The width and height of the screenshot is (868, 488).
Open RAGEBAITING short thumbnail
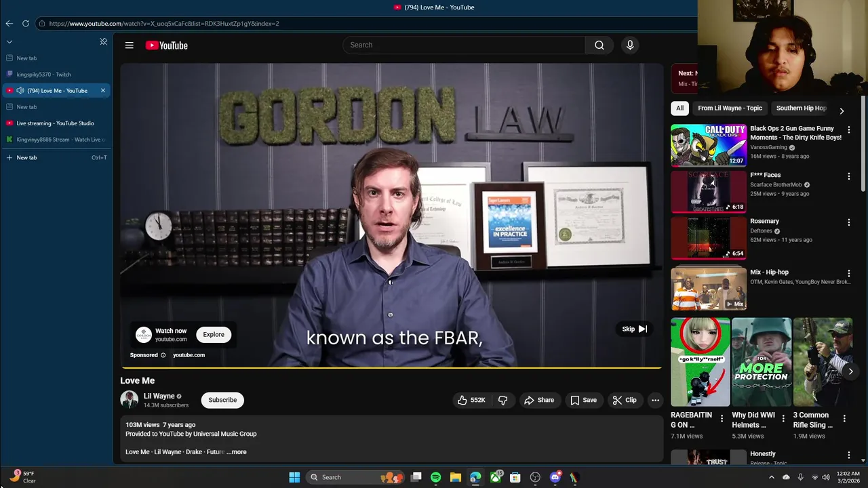point(701,361)
